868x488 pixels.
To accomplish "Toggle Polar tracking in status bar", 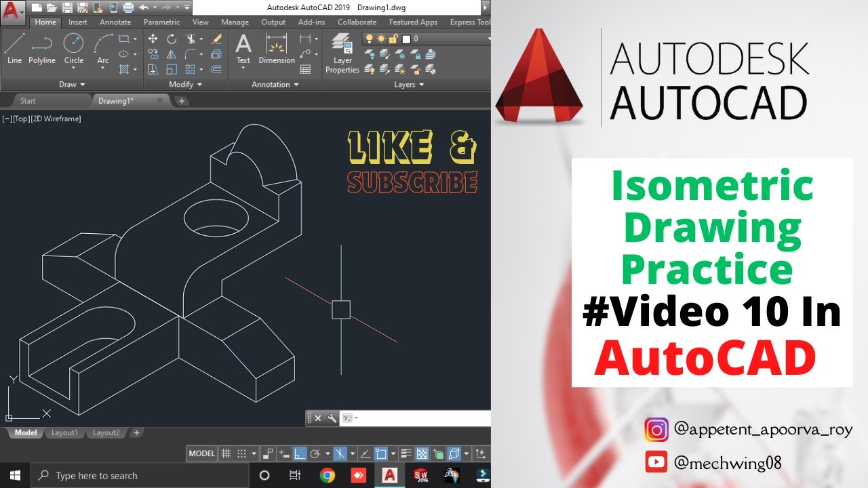I will [315, 453].
